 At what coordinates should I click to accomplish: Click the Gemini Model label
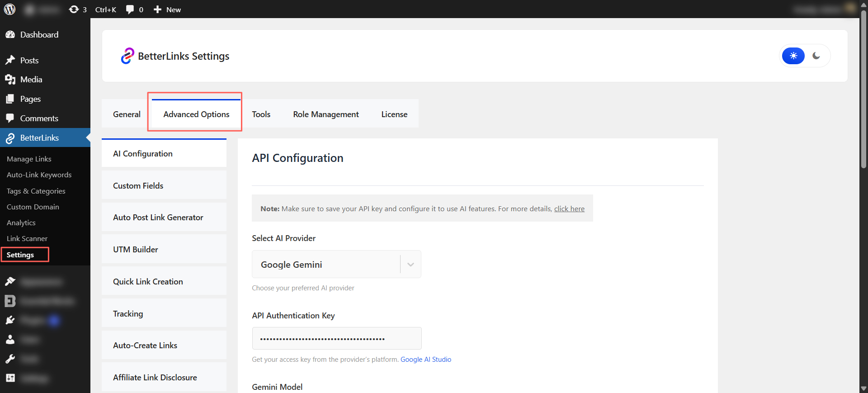pyautogui.click(x=277, y=387)
